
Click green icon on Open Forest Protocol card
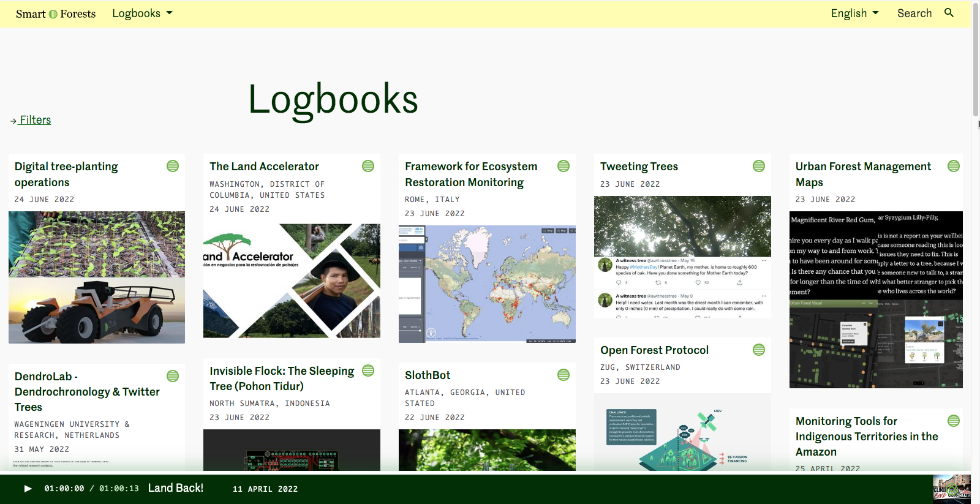click(759, 350)
